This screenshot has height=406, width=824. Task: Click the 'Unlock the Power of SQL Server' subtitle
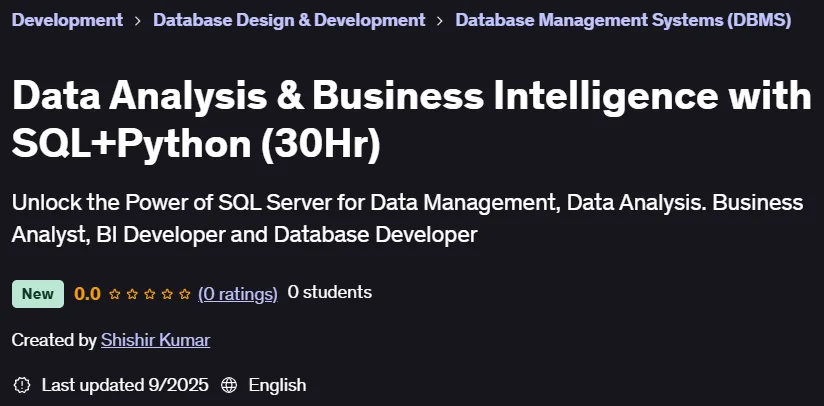pyautogui.click(x=407, y=218)
